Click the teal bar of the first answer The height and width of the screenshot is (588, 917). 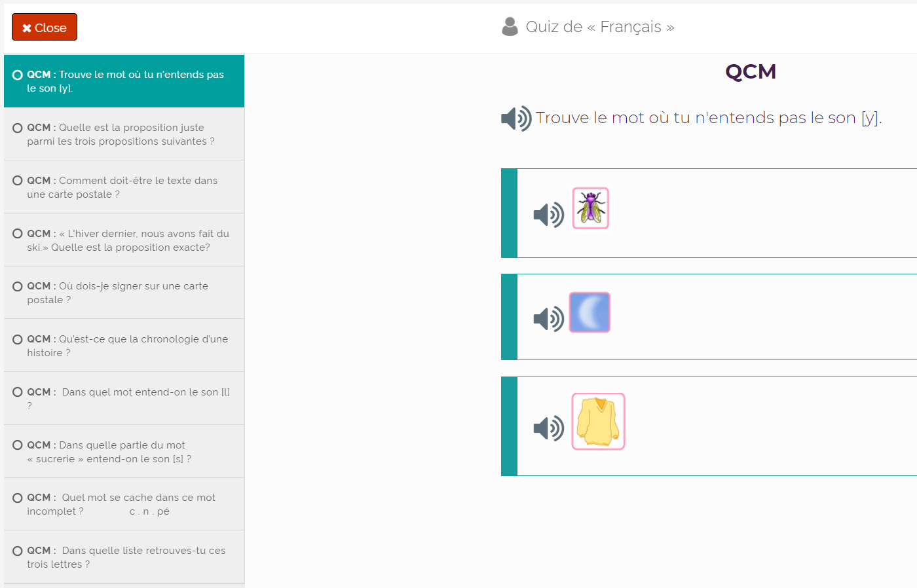(509, 213)
